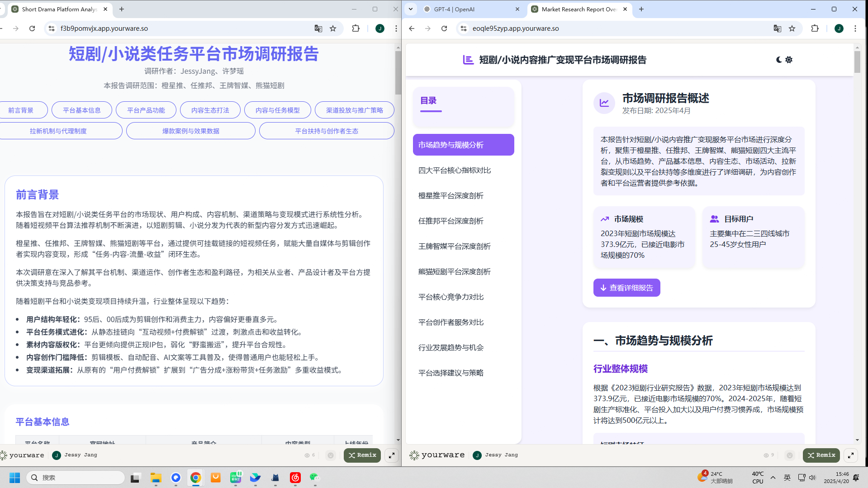The image size is (868, 488).
Task: Click left page vertical scrollbar thumb
Action: [x=398, y=72]
